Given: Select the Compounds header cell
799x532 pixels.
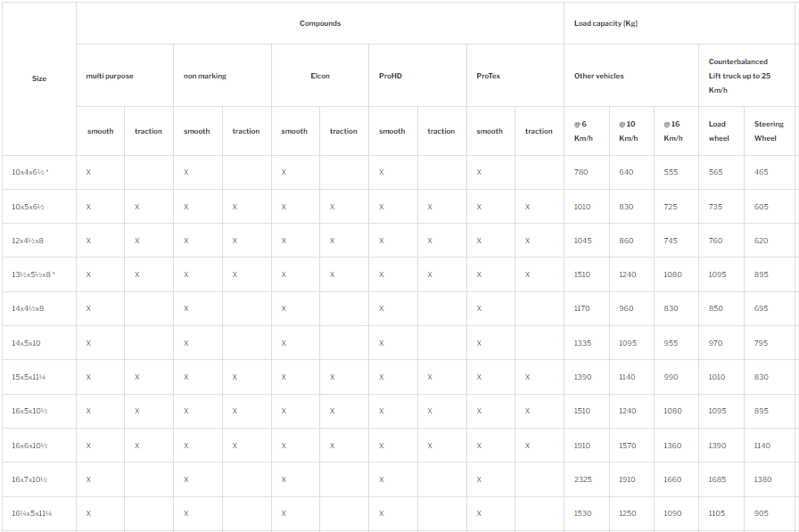Looking at the screenshot, I should pos(319,23).
